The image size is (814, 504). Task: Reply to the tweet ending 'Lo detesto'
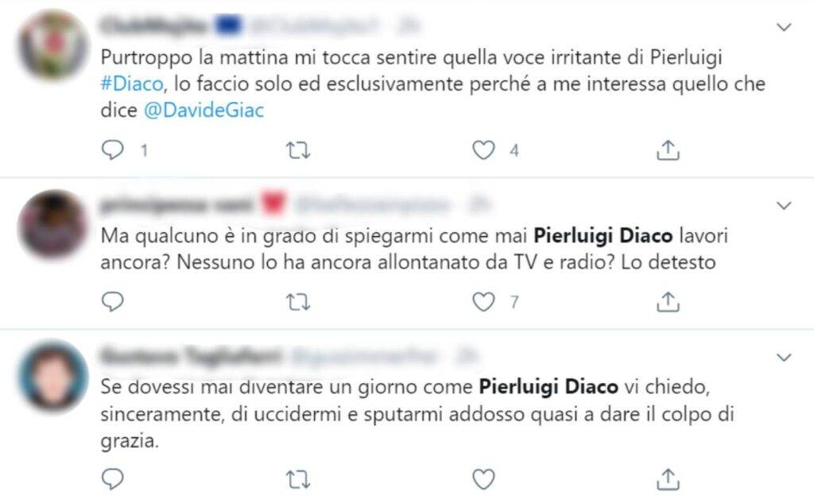coord(112,301)
